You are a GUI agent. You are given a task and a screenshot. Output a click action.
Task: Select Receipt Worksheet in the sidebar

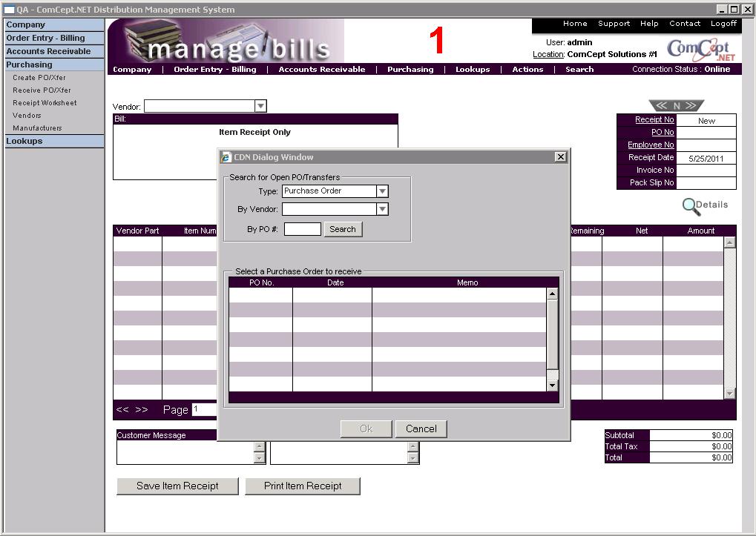point(45,103)
